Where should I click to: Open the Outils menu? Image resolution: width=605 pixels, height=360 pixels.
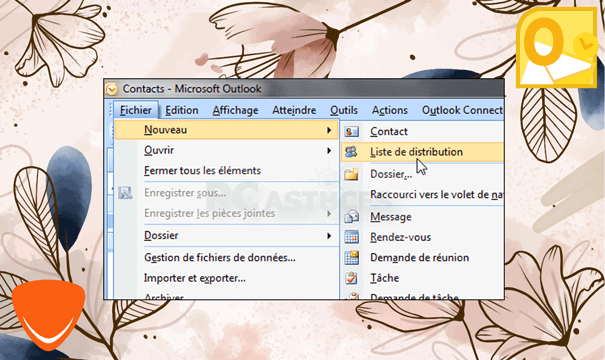[x=344, y=110]
